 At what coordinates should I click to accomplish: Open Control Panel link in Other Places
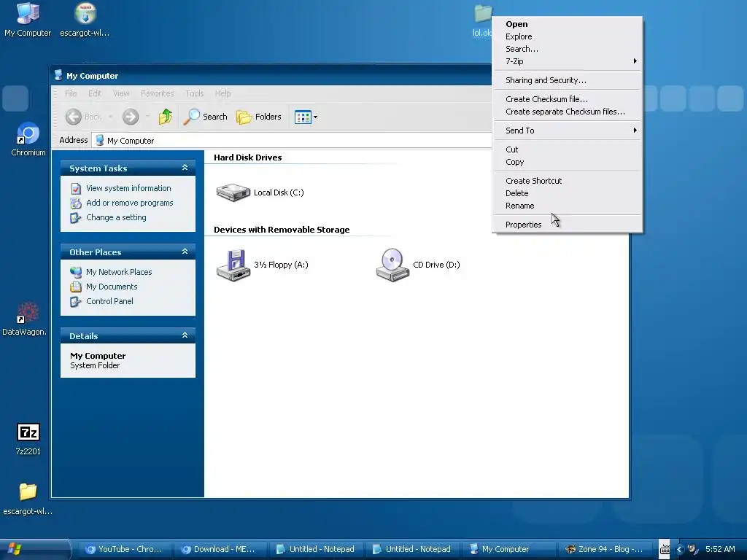click(x=109, y=301)
